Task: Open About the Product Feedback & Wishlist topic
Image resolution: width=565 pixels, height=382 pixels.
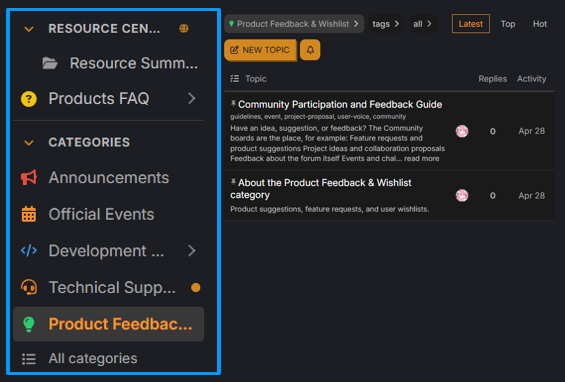Action: [x=321, y=188]
